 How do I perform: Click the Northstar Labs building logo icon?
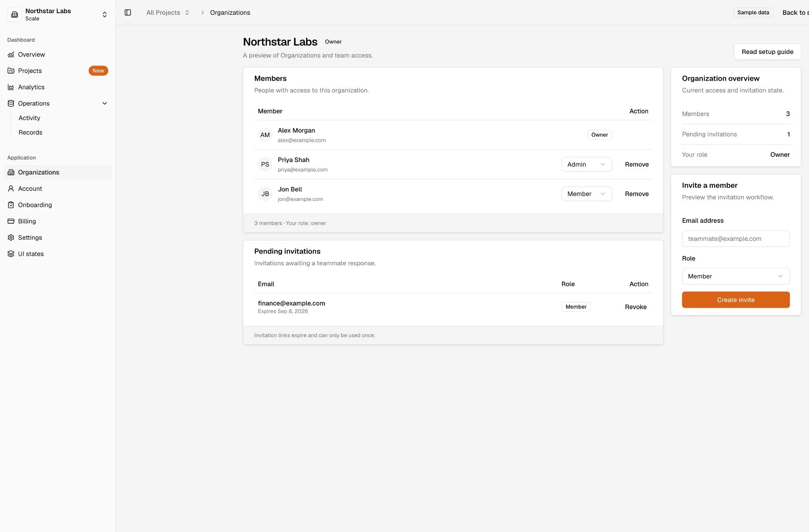tap(14, 14)
